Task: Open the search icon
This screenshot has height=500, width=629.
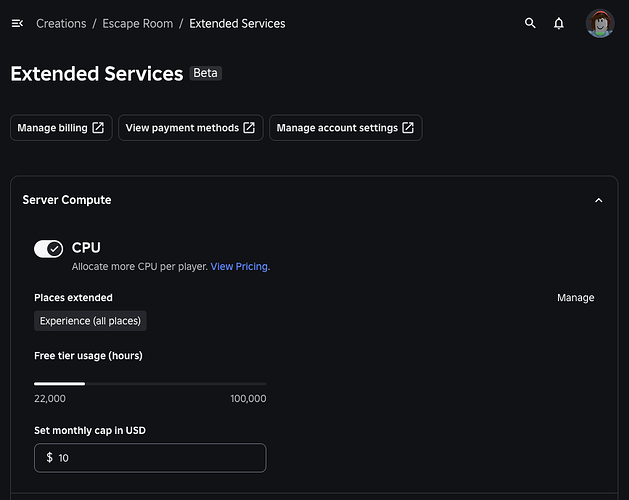Action: point(530,23)
